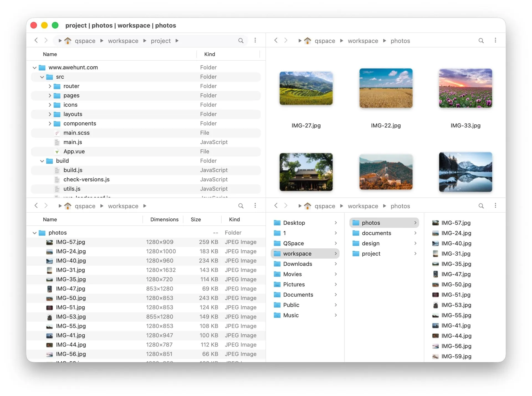Sort files by the Size column header
532x396 pixels.
(x=196, y=219)
